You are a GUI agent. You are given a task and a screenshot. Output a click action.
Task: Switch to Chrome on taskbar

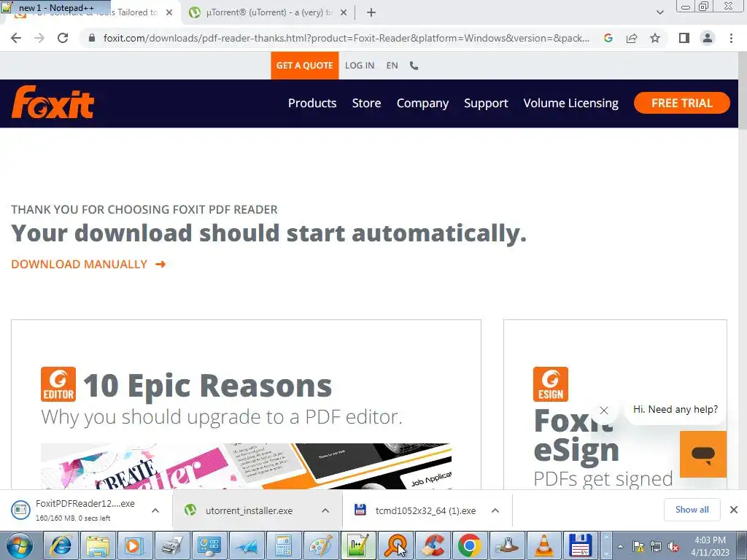point(470,545)
